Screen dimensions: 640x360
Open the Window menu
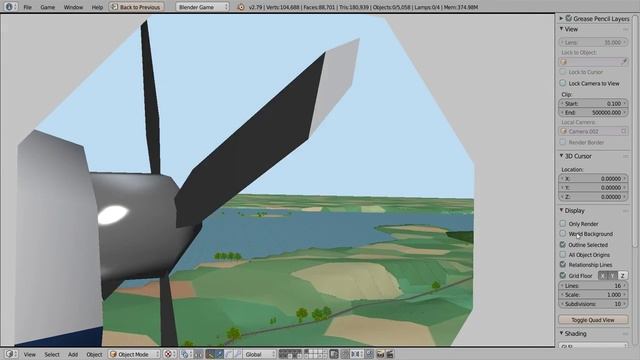[x=73, y=7]
